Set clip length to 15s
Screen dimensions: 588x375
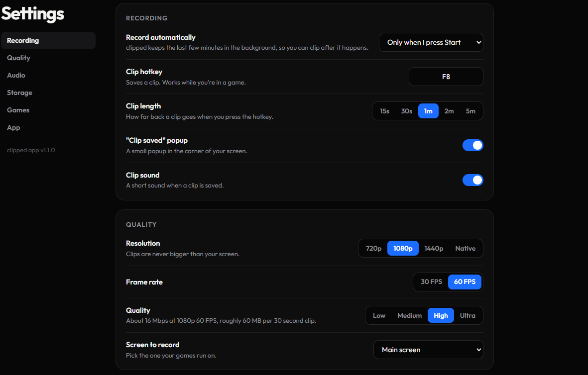384,111
